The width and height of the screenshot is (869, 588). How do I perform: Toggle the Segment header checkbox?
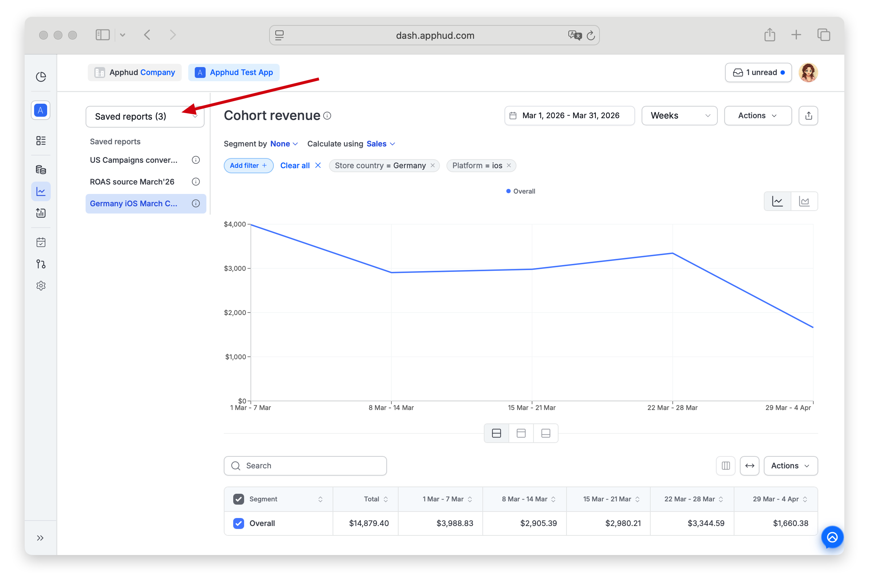tap(239, 499)
